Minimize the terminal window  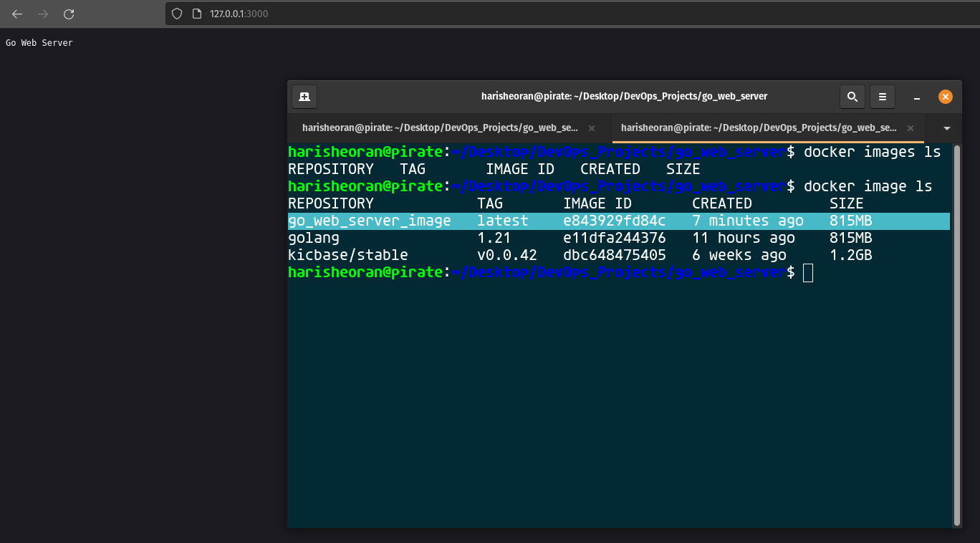916,96
